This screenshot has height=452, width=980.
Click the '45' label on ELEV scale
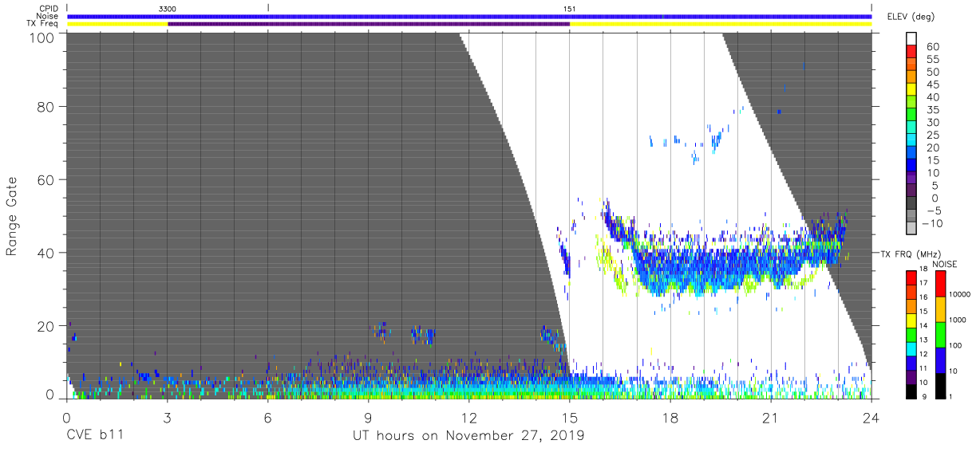[x=931, y=85]
